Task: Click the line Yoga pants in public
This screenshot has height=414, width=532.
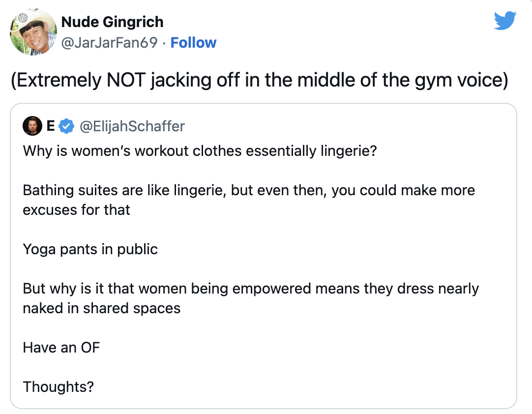Action: 90,249
